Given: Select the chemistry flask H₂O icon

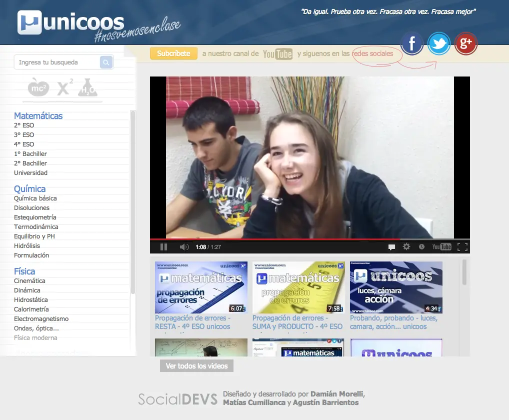Looking at the screenshot, I should 87,87.
